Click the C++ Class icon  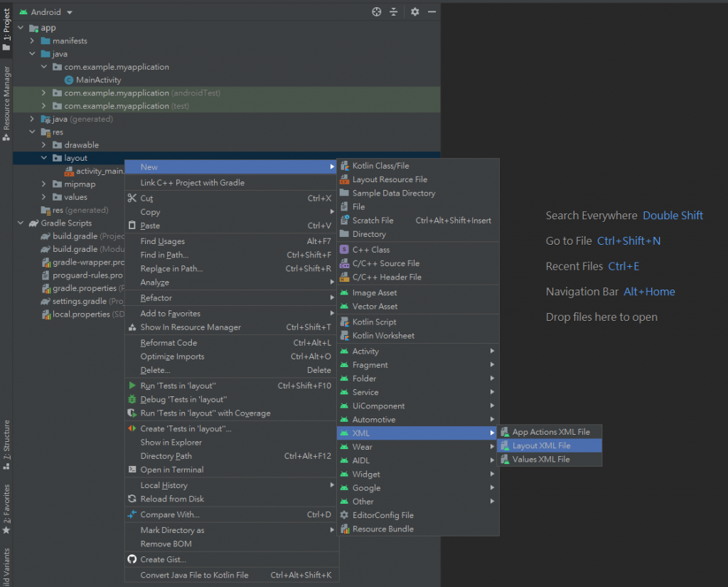[x=345, y=250]
